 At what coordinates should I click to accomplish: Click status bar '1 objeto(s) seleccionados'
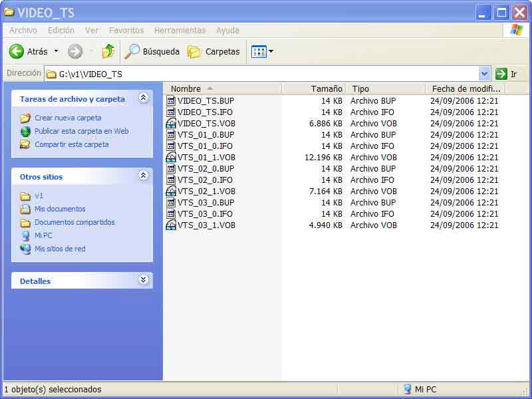tap(53, 389)
